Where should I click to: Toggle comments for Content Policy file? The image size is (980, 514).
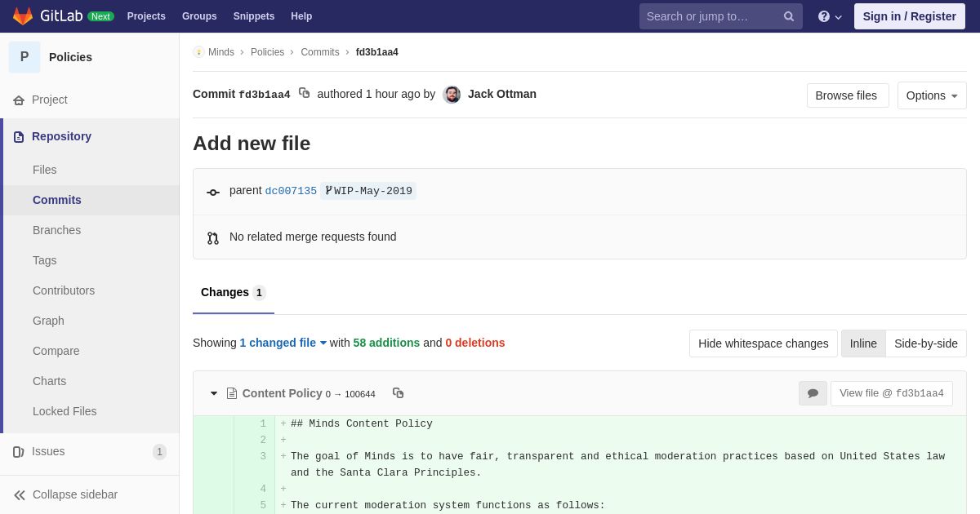(813, 393)
